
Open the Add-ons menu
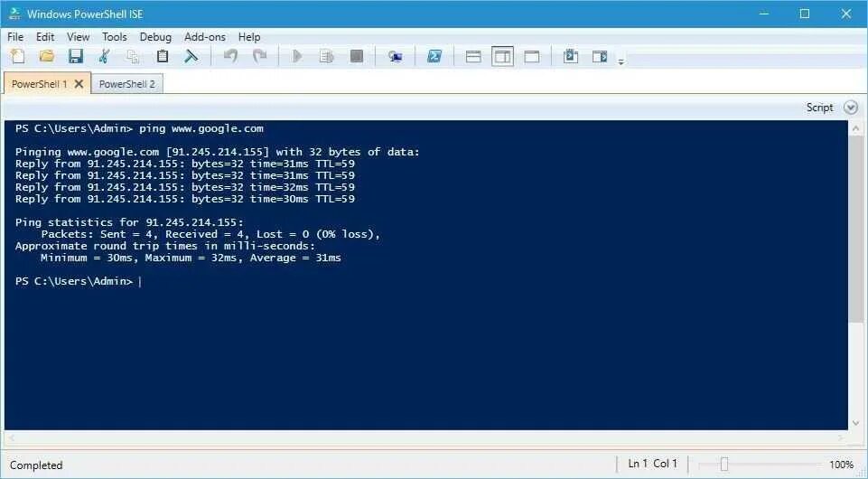[x=205, y=37]
